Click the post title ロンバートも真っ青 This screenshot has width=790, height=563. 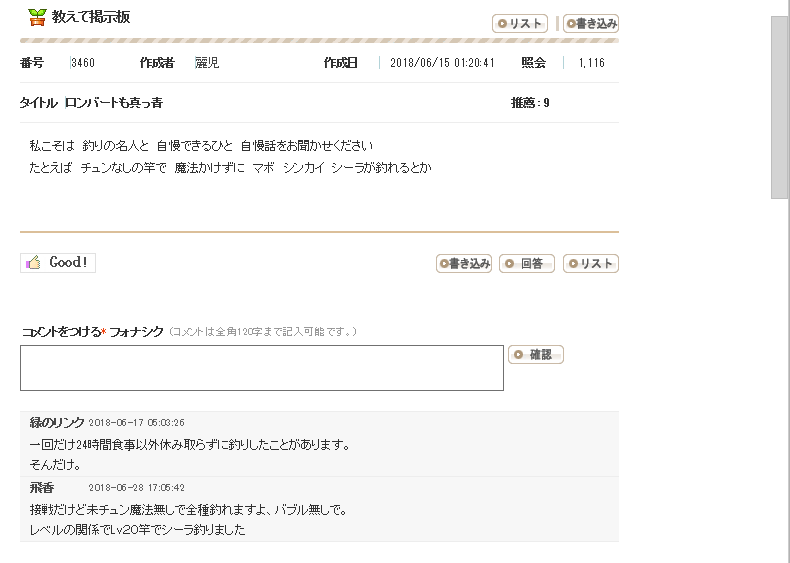[x=114, y=103]
